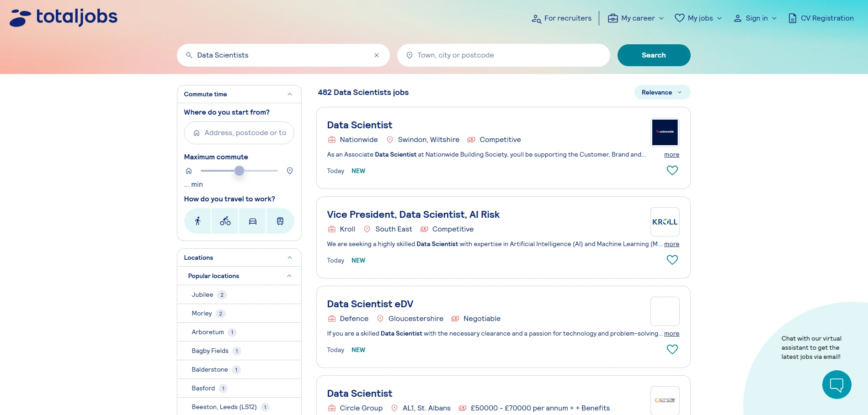This screenshot has height=415, width=868.
Task: Click Swindon, Wiltshire location text
Action: click(x=428, y=140)
